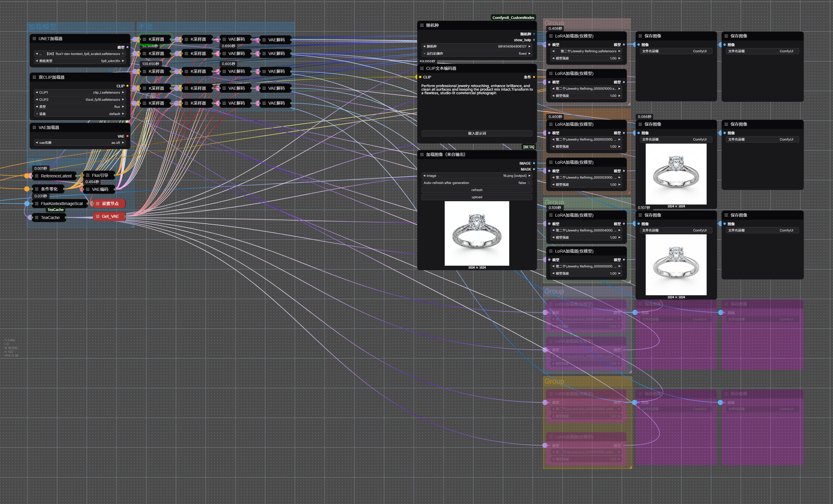The height and width of the screenshot is (504, 833).
Task: Toggle Auto-refresh after generation switch
Action: tap(529, 183)
